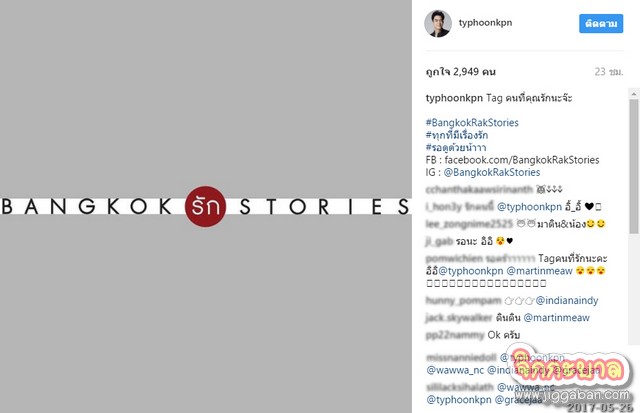Click the red รัก circle logo

(205, 206)
